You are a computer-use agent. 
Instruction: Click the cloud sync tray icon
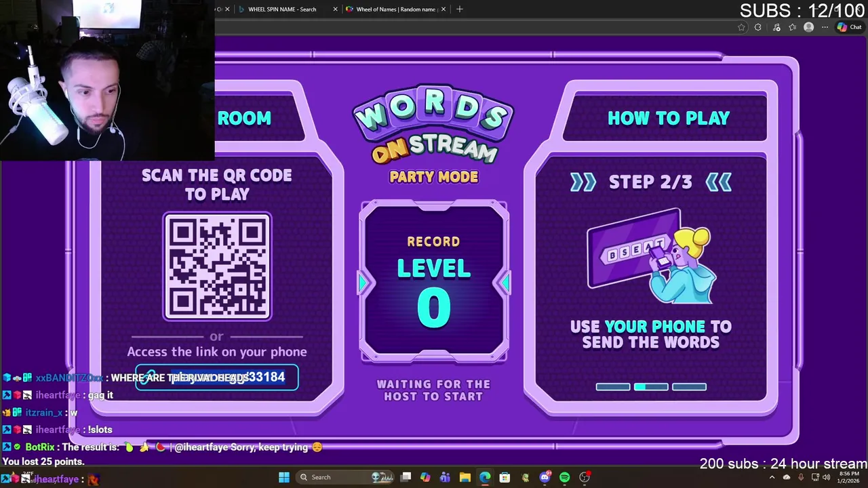pyautogui.click(x=787, y=477)
